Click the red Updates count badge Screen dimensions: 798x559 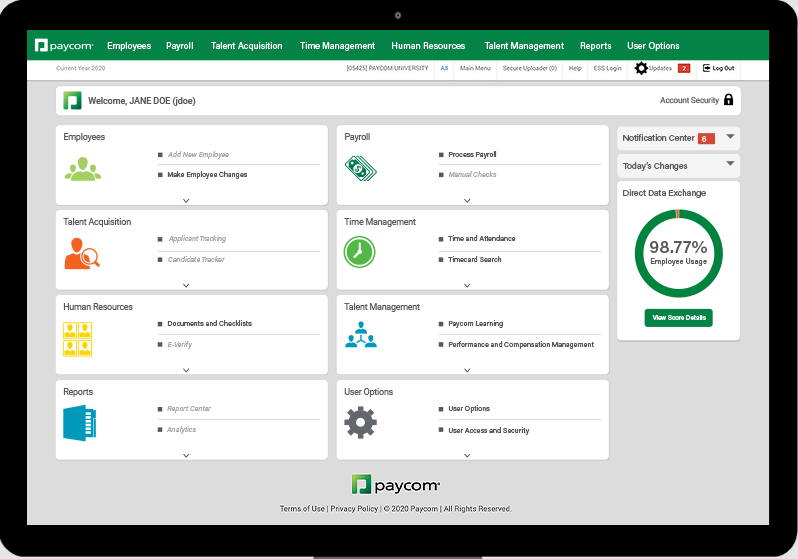[684, 68]
